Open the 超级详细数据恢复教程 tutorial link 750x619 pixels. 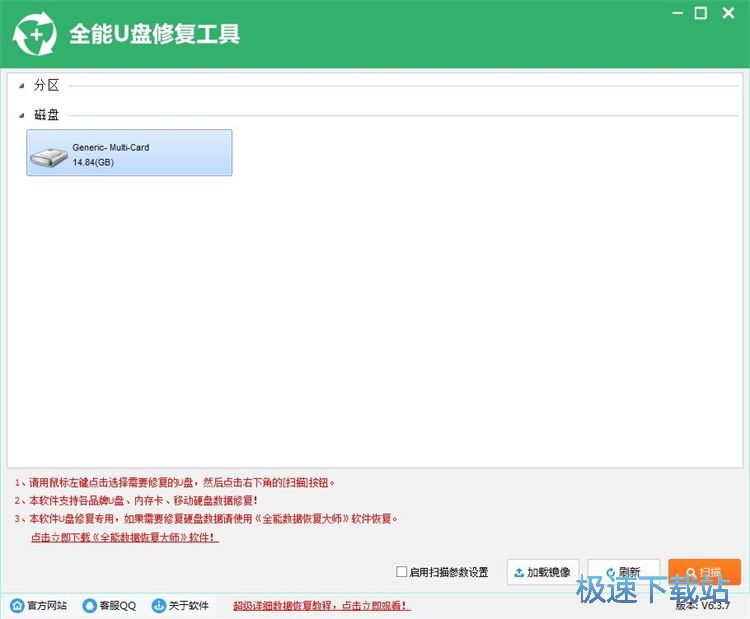click(x=322, y=606)
